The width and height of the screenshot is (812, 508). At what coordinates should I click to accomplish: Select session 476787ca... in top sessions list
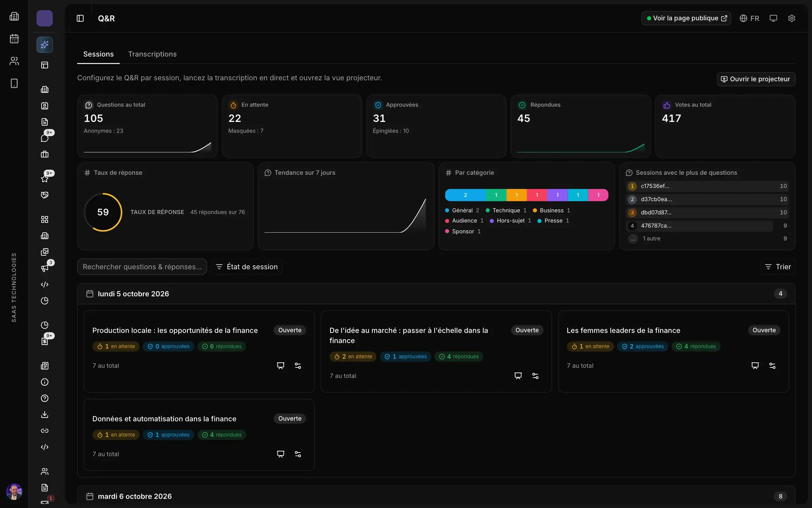[x=707, y=226]
